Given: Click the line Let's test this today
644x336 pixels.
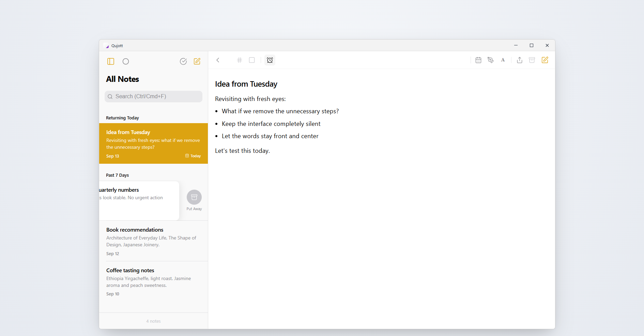Looking at the screenshot, I should tap(242, 151).
